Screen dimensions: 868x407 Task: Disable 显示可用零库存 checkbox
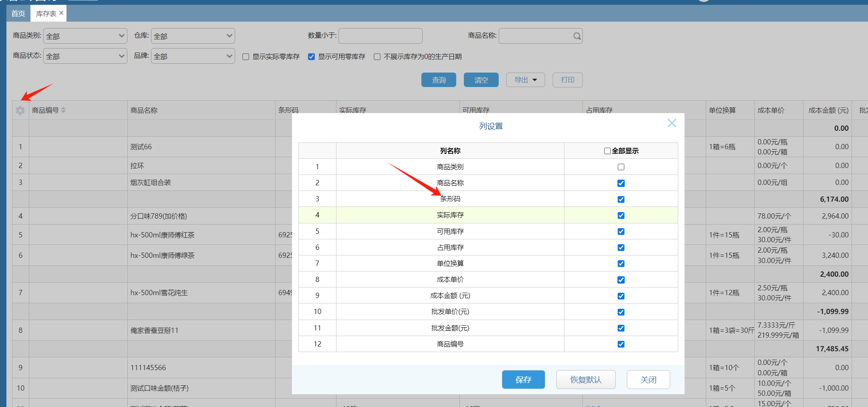pos(311,57)
